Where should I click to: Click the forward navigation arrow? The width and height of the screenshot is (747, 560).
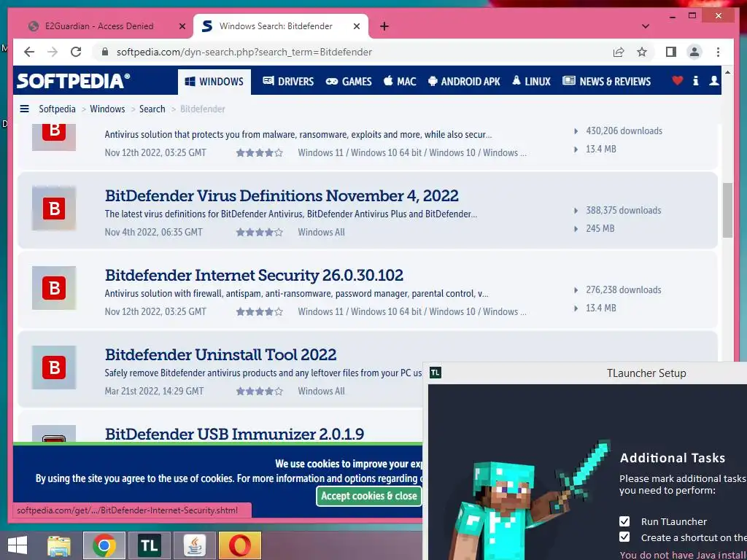coord(53,52)
